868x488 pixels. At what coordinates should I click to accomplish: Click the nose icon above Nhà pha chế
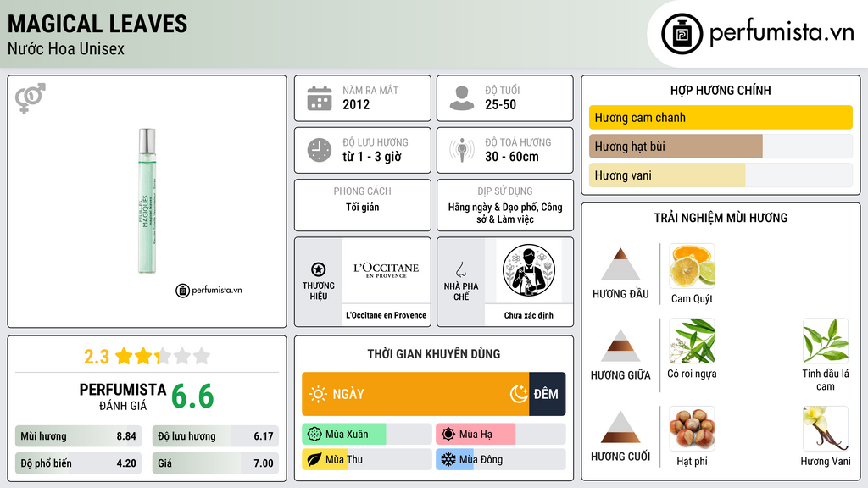(460, 269)
